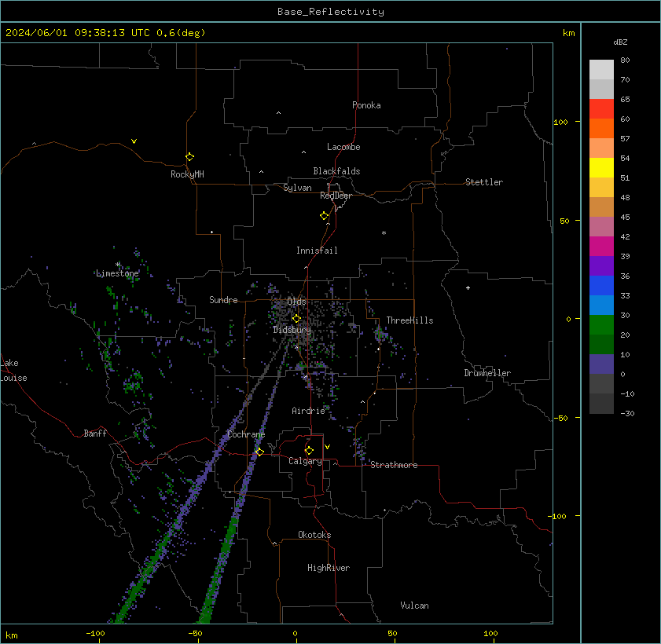The width and height of the screenshot is (661, 644).
Task: Select the Didsbury city label
Action: tap(292, 330)
